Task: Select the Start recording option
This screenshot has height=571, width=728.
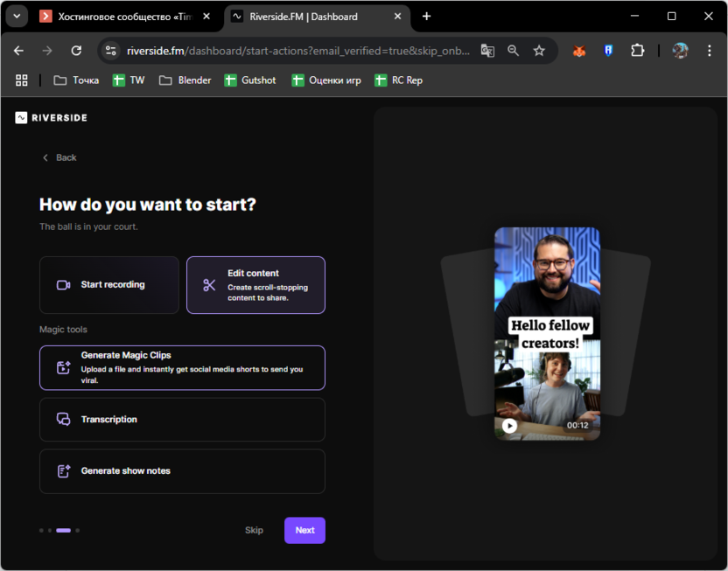Action: [x=109, y=285]
